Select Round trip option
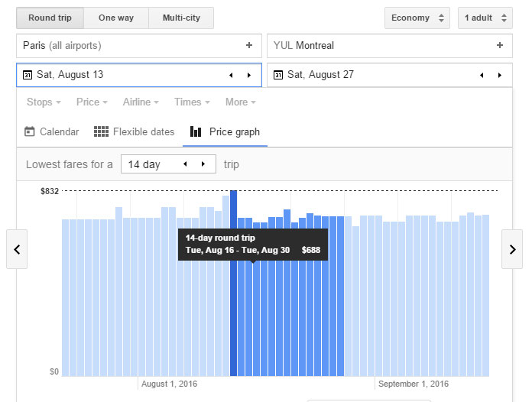Screen dimensions: 532x402 point(50,18)
